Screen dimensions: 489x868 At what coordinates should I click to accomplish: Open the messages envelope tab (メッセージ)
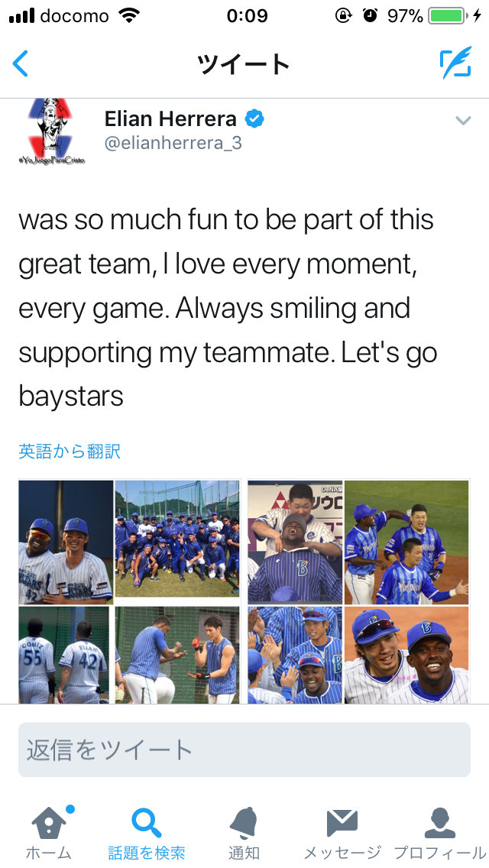342,833
